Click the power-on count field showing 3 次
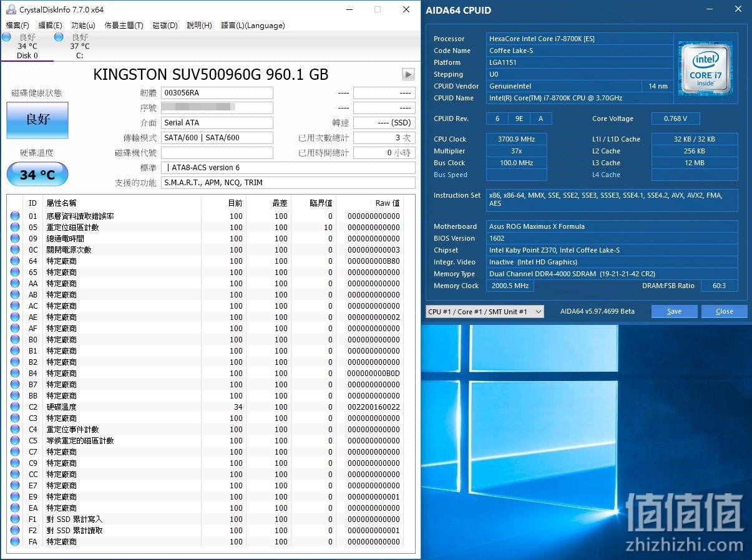Viewport: 752px width, 560px height. point(384,138)
